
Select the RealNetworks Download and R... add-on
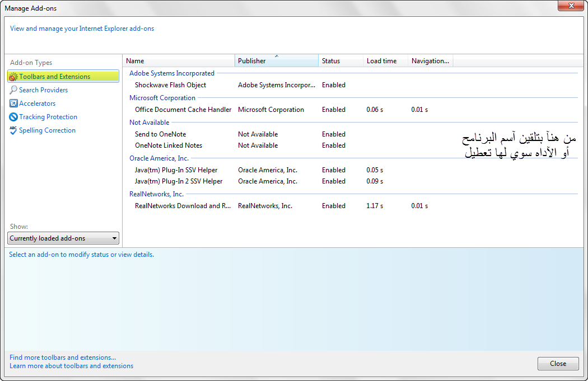tap(183, 206)
